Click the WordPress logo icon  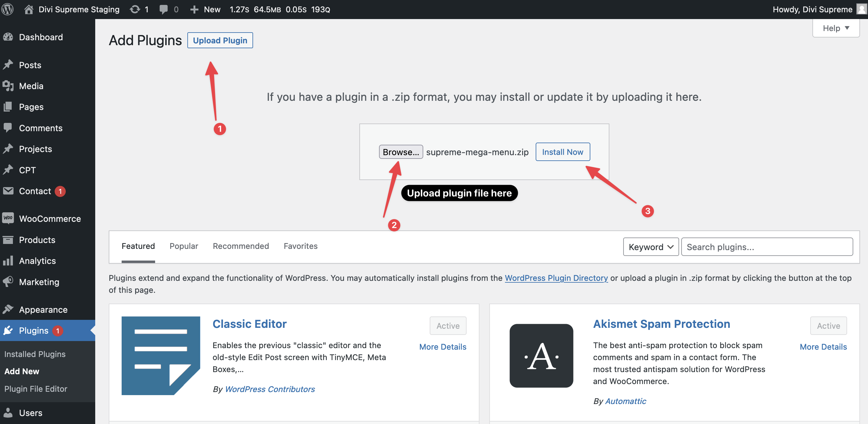pos(7,9)
